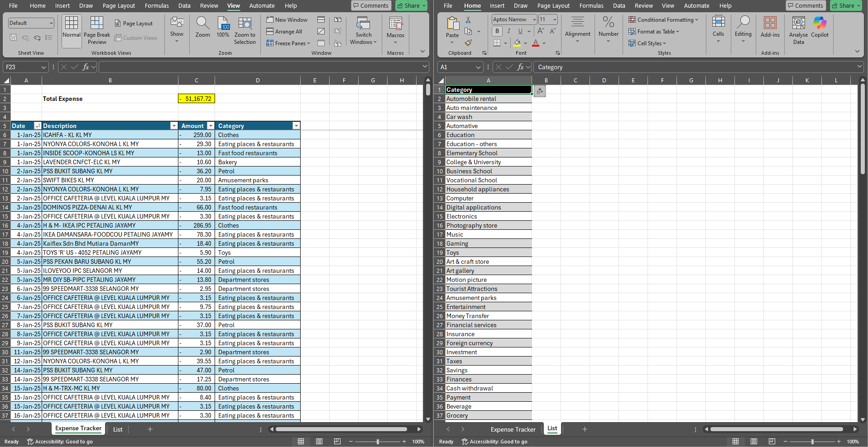Click the yellow Fill Color button

517,43
